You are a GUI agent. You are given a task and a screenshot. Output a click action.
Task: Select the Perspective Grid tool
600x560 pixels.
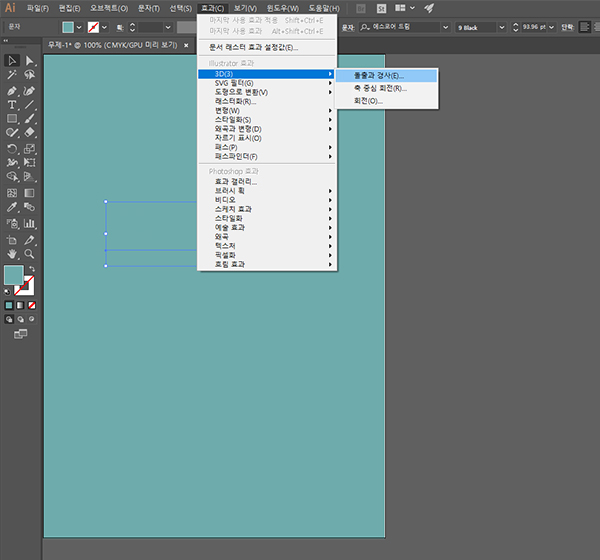tap(29, 176)
